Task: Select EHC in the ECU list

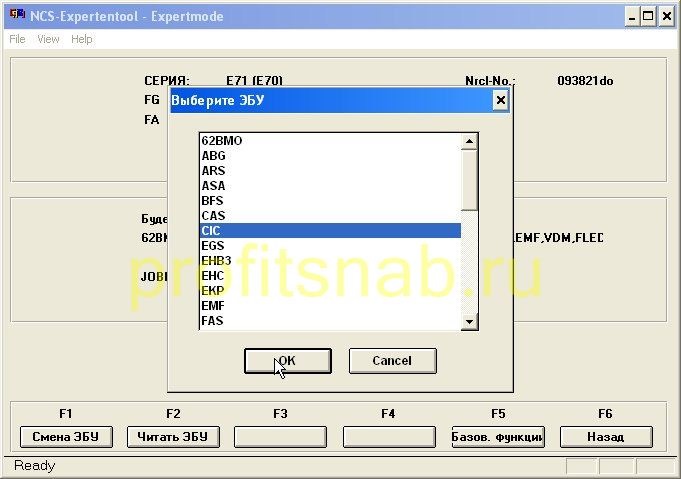Action: pos(330,276)
